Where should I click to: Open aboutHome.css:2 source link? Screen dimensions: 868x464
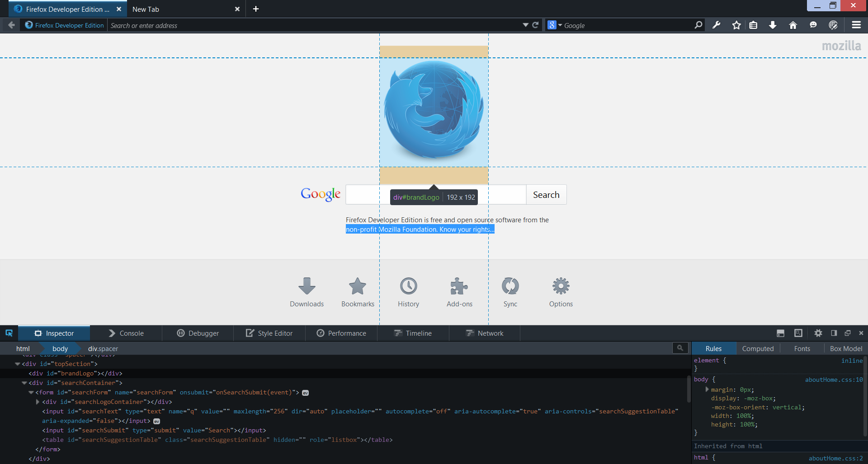[835, 459]
